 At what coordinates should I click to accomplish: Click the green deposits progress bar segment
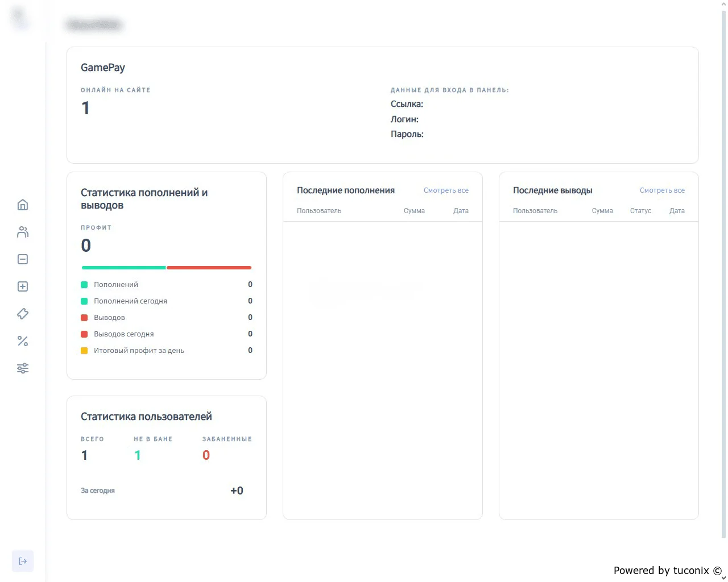[123, 267]
